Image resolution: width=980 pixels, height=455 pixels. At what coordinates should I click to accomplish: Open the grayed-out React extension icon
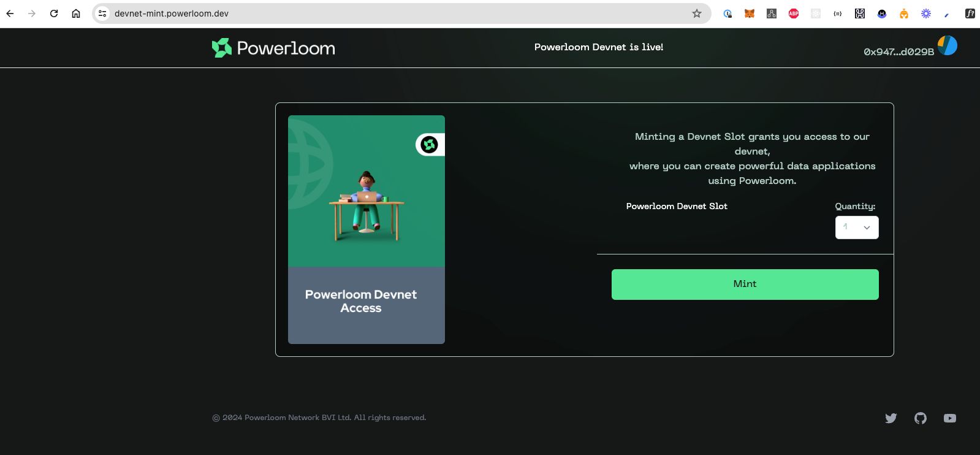coord(816,13)
